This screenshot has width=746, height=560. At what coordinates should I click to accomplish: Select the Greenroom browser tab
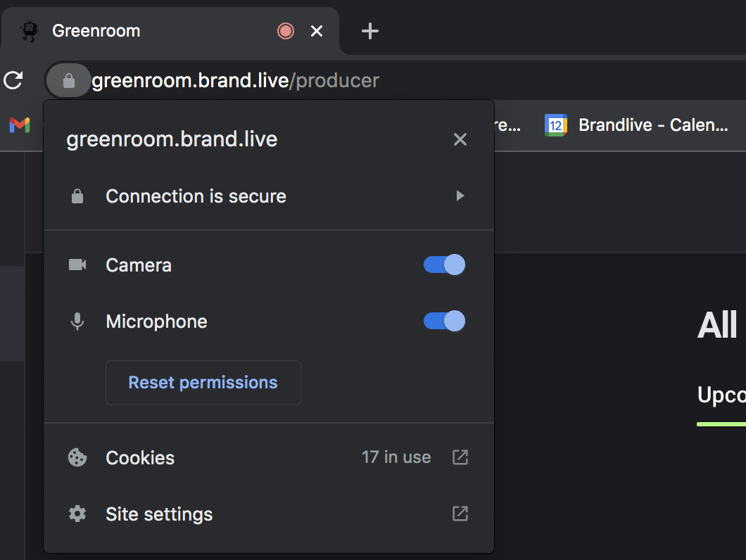[x=170, y=31]
